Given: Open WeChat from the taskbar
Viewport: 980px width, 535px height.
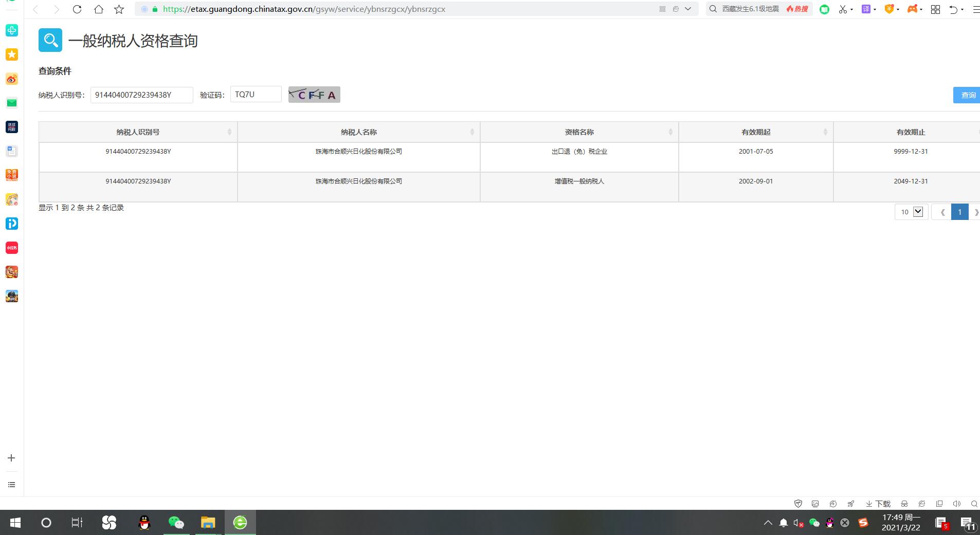Looking at the screenshot, I should click(176, 523).
